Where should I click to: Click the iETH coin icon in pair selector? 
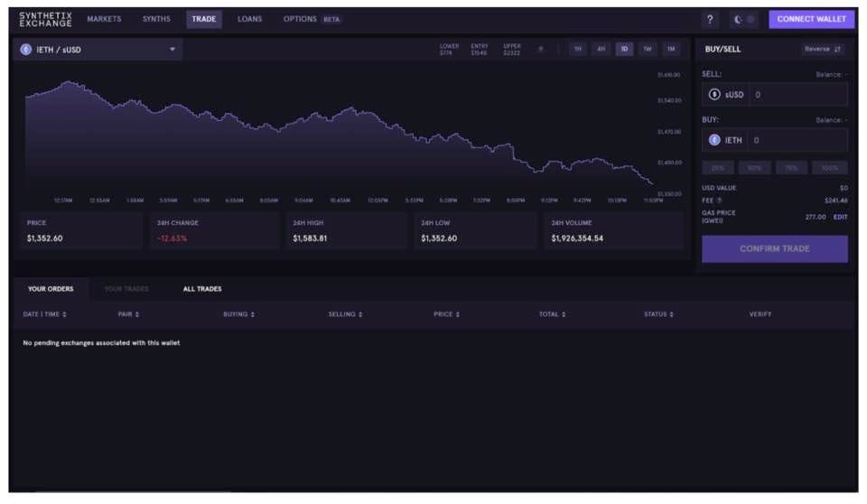pyautogui.click(x=25, y=50)
